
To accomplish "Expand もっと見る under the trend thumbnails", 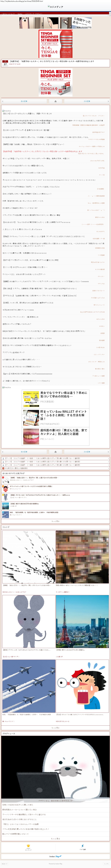I will (x=55, y=728).
